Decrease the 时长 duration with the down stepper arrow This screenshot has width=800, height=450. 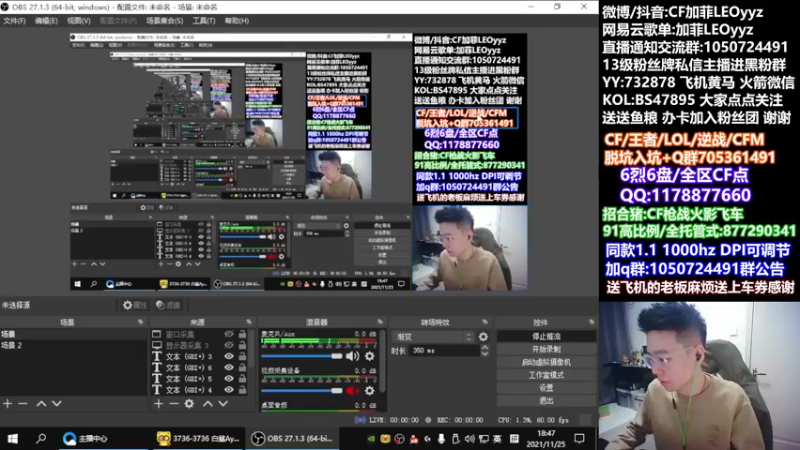[485, 354]
